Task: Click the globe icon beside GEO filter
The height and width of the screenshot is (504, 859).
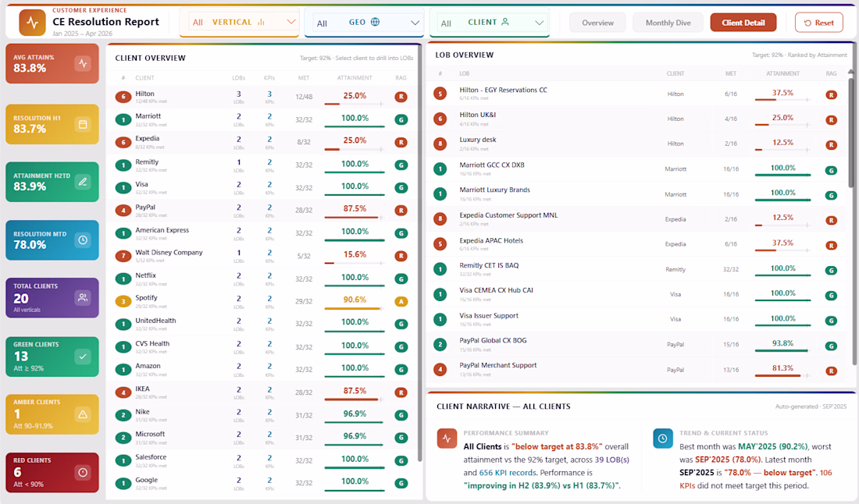Action: (376, 22)
